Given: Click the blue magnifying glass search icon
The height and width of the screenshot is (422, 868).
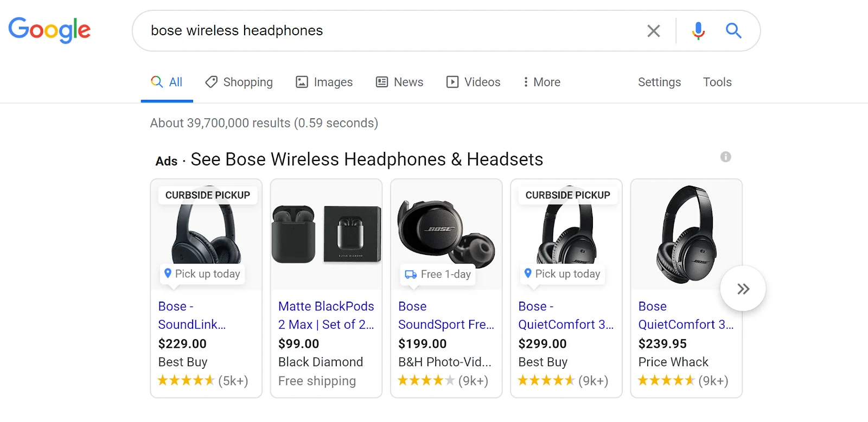Looking at the screenshot, I should (x=733, y=31).
